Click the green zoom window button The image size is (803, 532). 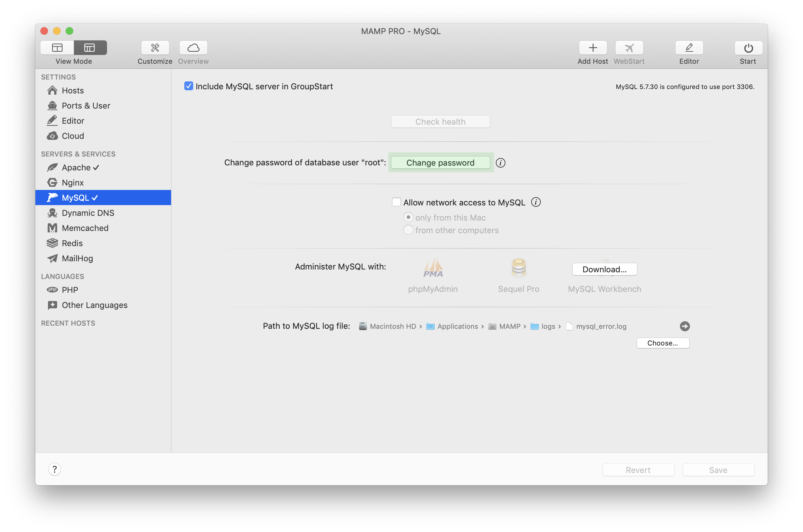(x=69, y=31)
